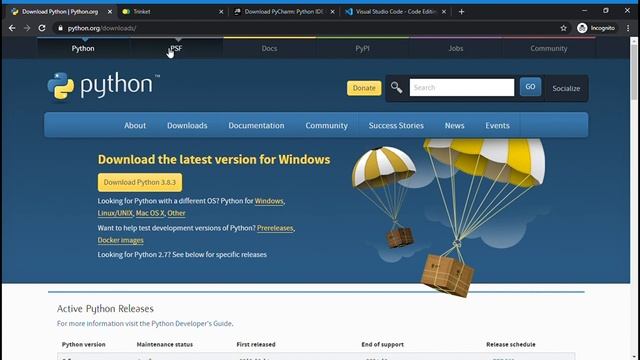This screenshot has width=640, height=360.
Task: Close the Download Python tab
Action: (109, 12)
